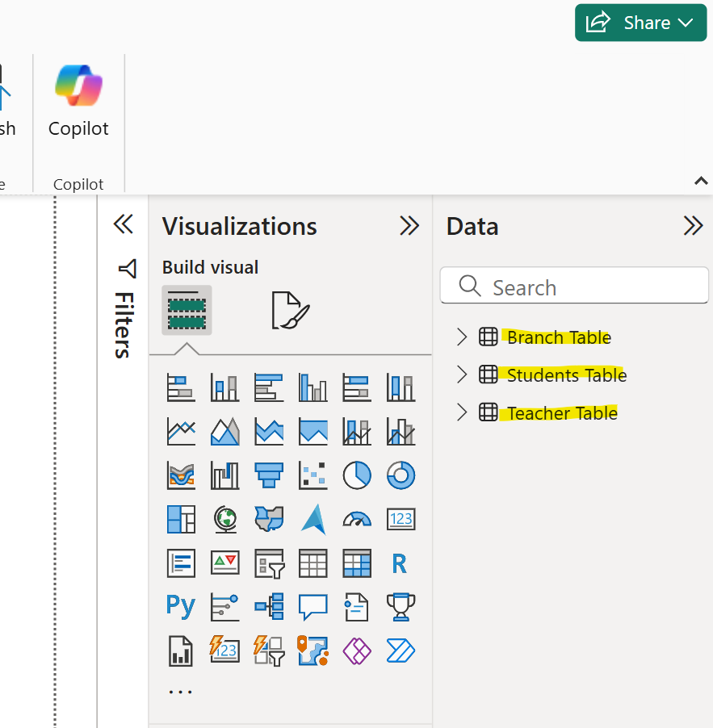Select the scatter chart visual
713x728 pixels.
tap(312, 475)
